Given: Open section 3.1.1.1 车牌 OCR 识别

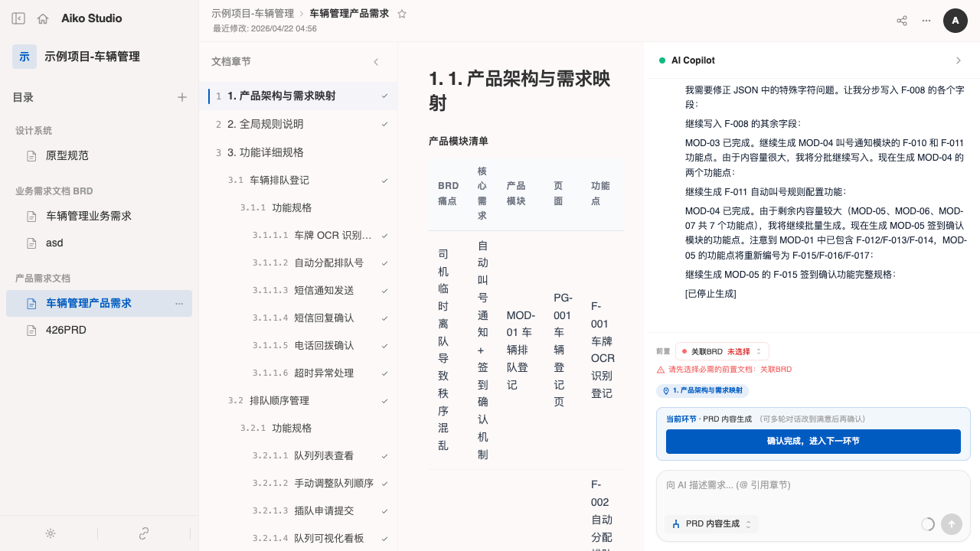Looking at the screenshot, I should (299, 236).
